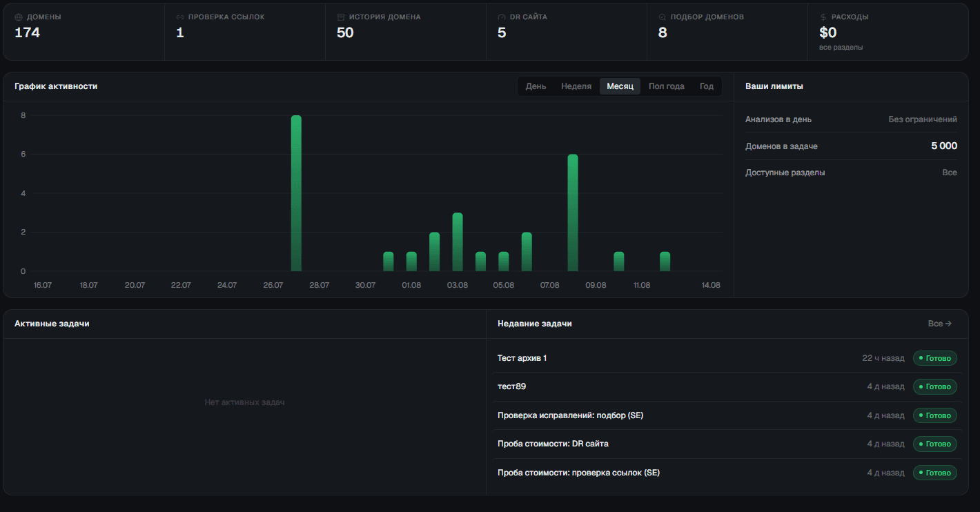Click the Готово badge for тест89
Image resolution: width=980 pixels, height=512 pixels.
935,386
